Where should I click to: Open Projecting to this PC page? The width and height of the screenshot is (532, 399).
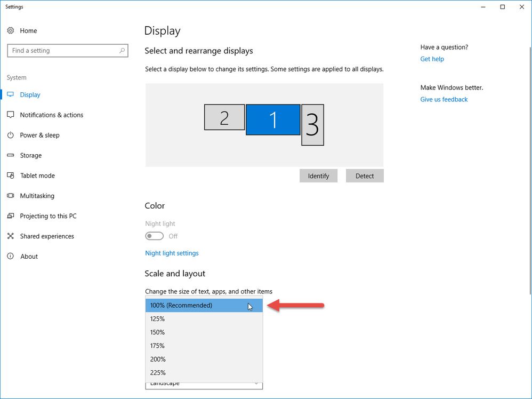[x=48, y=216]
